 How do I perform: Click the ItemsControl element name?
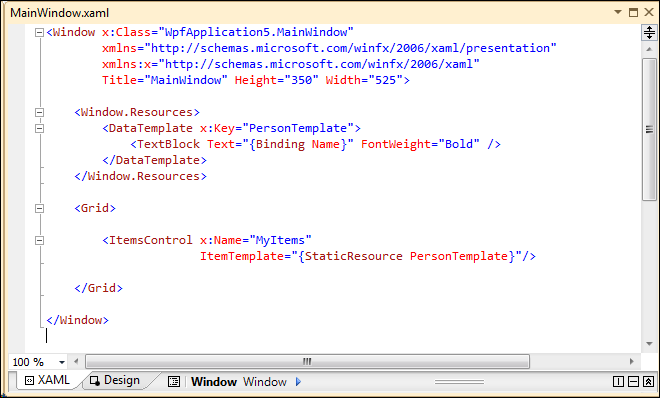coord(151,240)
